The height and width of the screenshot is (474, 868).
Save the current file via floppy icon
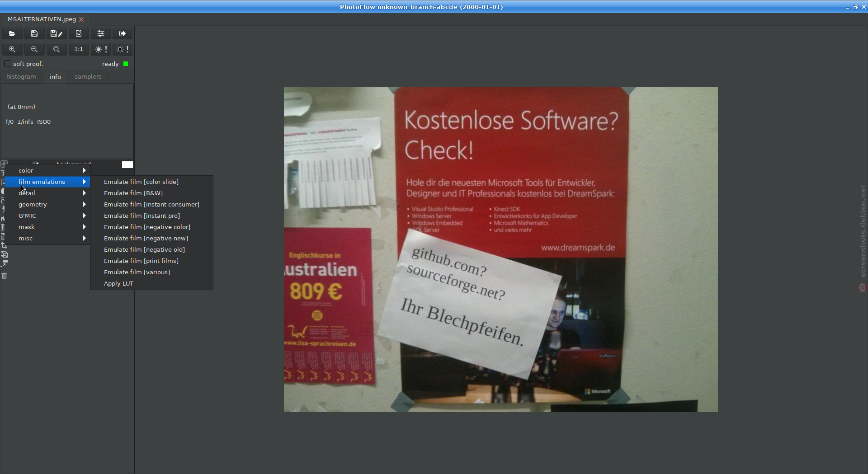click(34, 33)
